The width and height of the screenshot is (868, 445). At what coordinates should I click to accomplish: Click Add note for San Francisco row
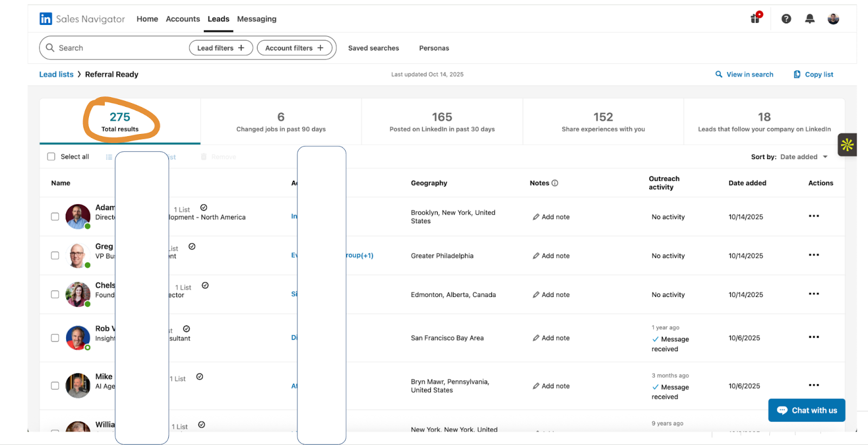[551, 338]
